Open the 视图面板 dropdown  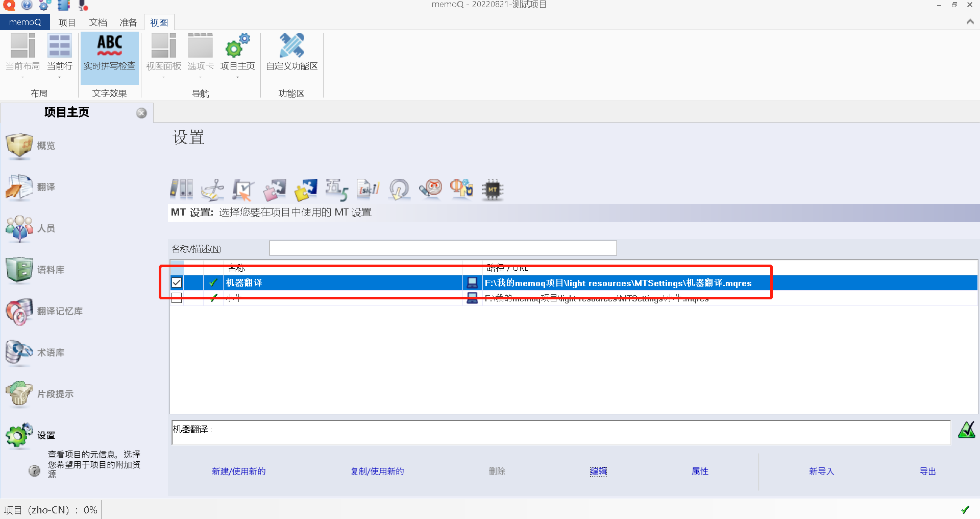163,56
